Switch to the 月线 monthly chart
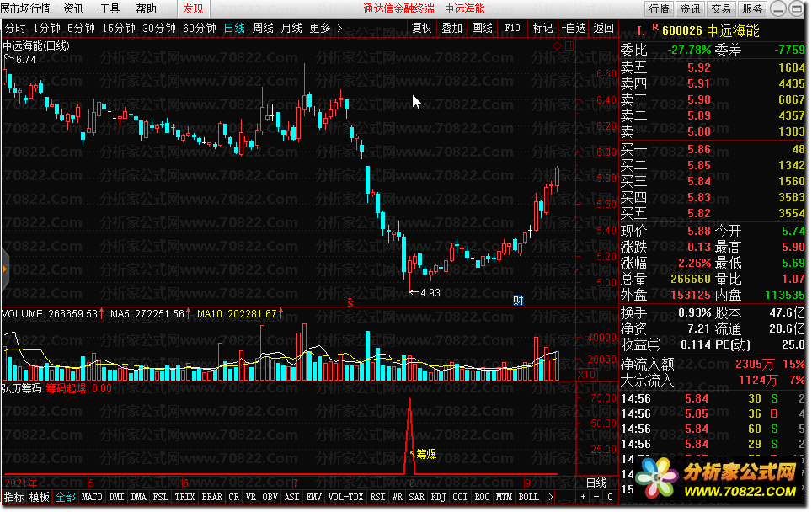 tap(291, 29)
